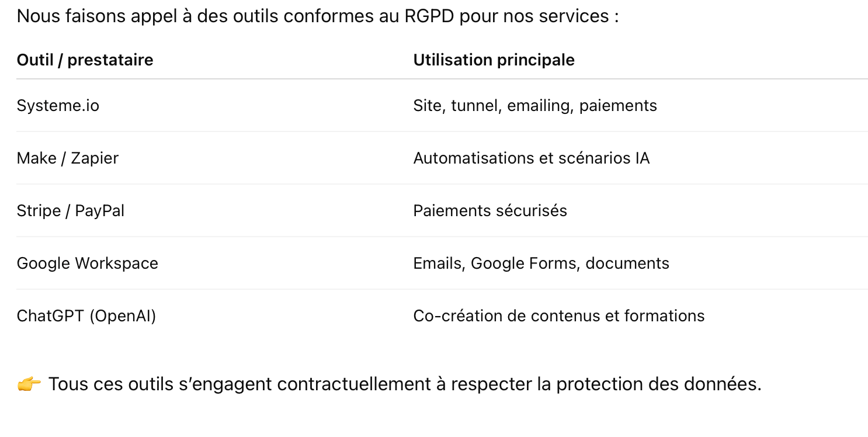The image size is (868, 437).
Task: Select the 'Utilisation principale' column header
Action: [x=494, y=60]
